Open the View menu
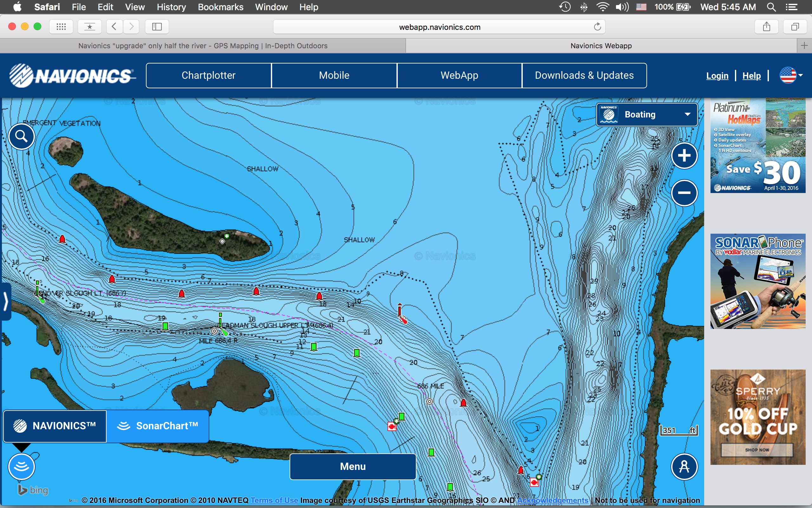The image size is (812, 508). tap(135, 7)
